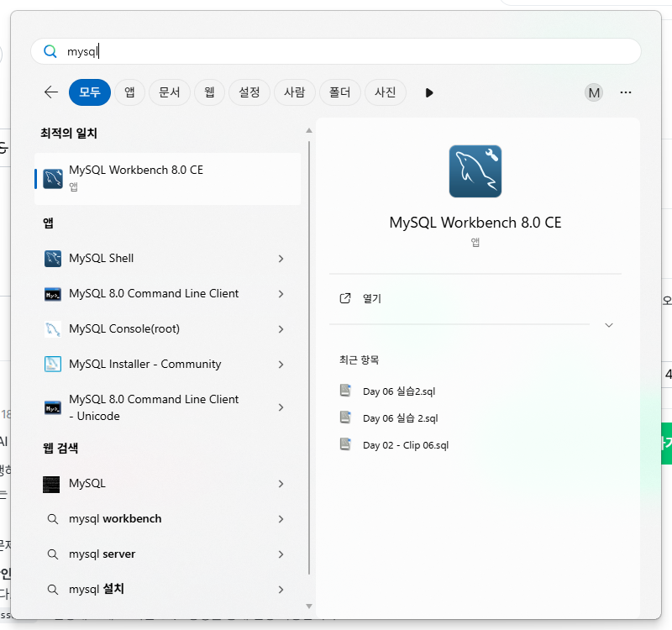
Task: Expand MySQL Shell result chevron
Action: click(x=281, y=259)
